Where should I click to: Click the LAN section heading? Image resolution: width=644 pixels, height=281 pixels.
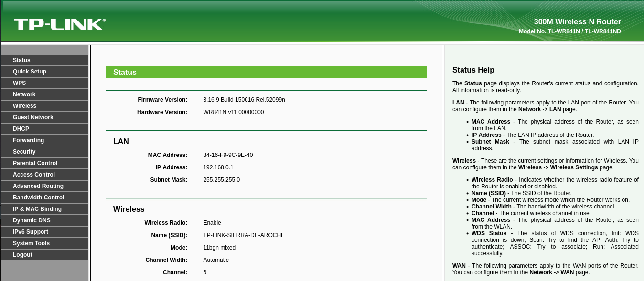pyautogui.click(x=121, y=142)
